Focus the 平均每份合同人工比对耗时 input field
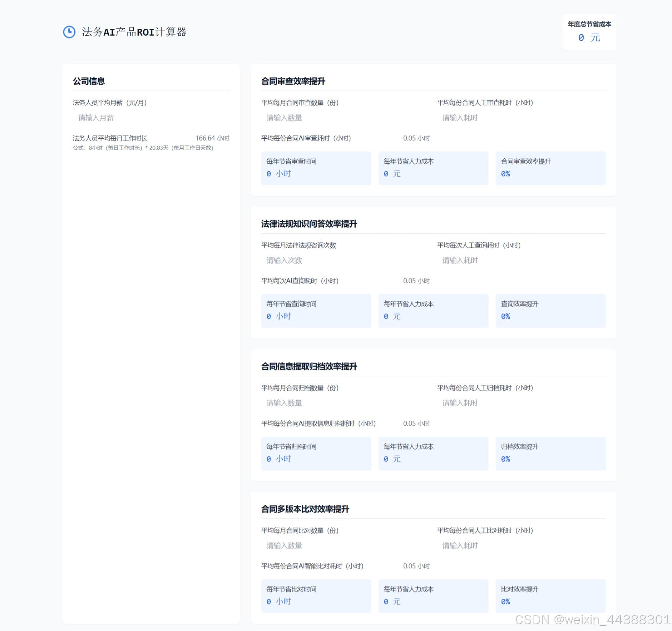672x631 pixels. (521, 545)
